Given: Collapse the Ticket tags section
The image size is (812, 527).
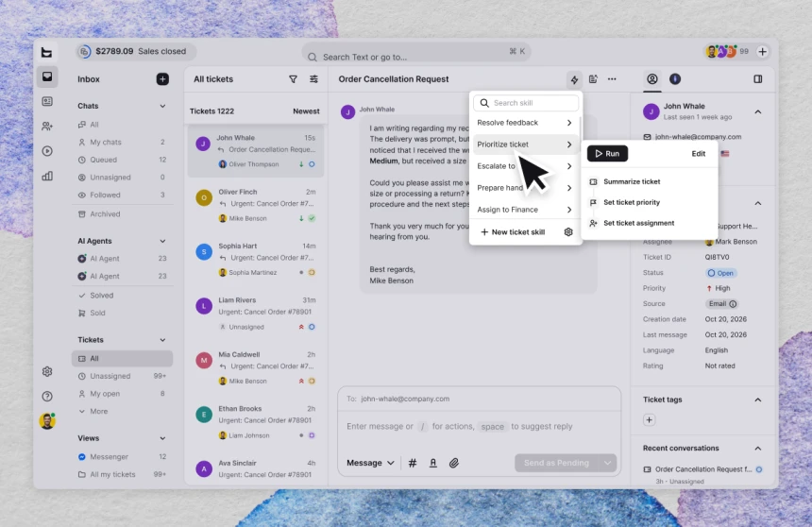Looking at the screenshot, I should (x=757, y=399).
